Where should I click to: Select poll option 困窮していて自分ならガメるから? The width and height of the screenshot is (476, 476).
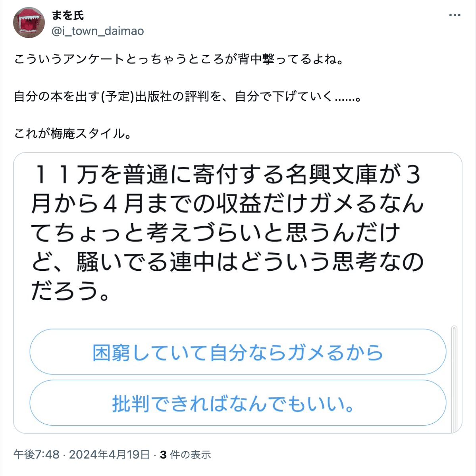[x=238, y=352]
